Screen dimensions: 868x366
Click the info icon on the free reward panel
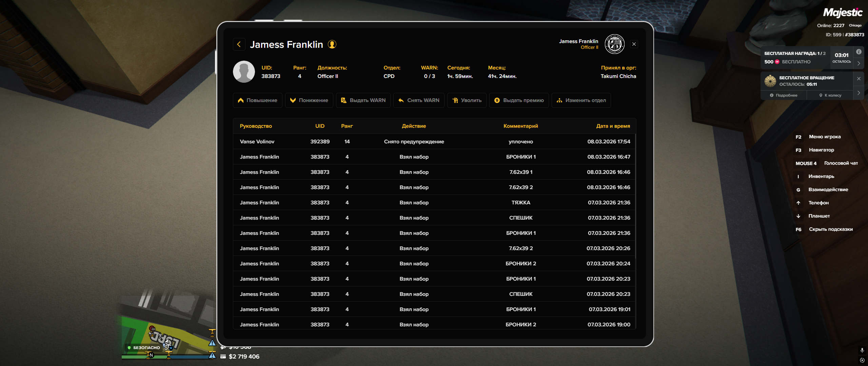[859, 52]
